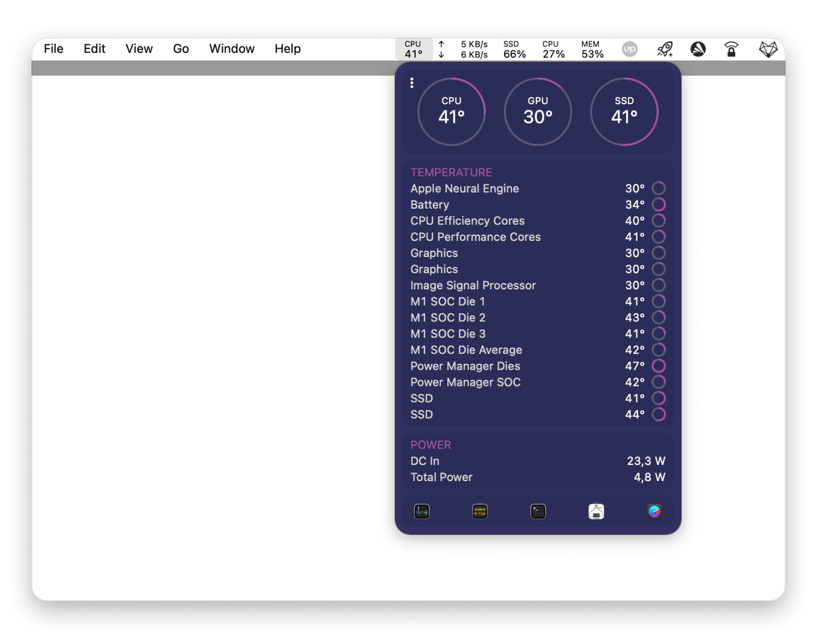Open Activity Monitor from the panel footer

(x=422, y=511)
